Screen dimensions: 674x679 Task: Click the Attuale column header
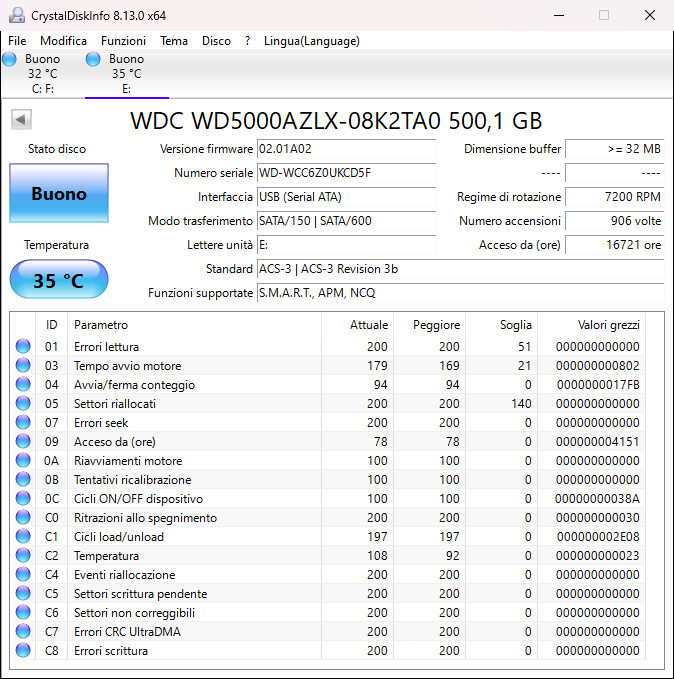pos(357,325)
